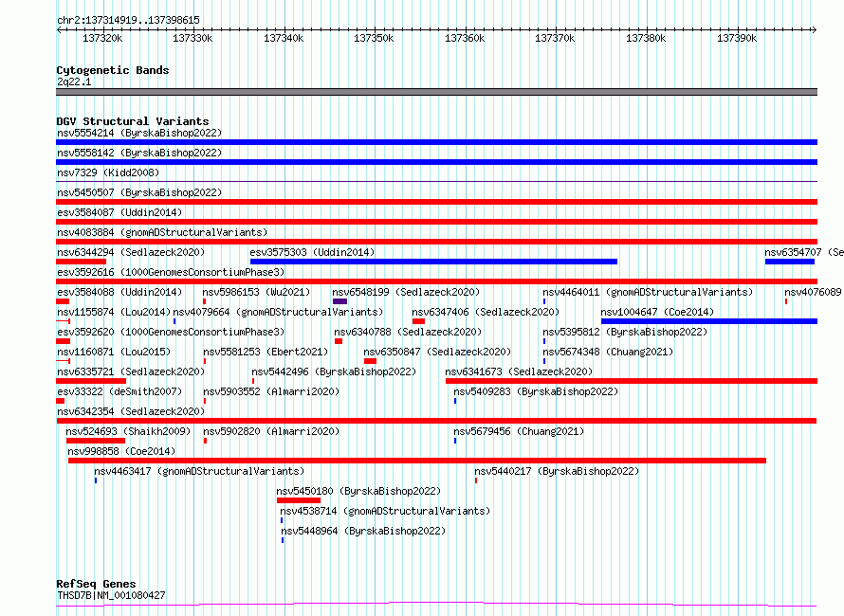Select the nsv5558142 (ByrskaBishop2022) label
The image size is (844, 616).
click(x=139, y=153)
